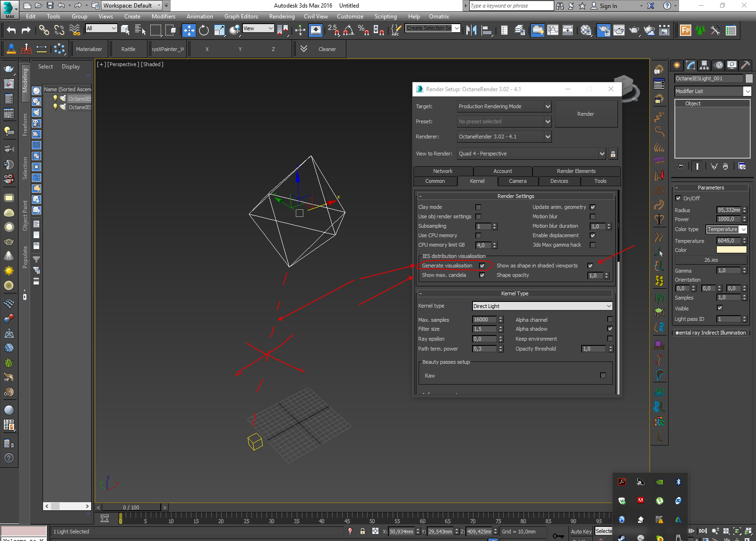This screenshot has width=756, height=541.
Task: Activate the Select and Move tool
Action: tap(189, 30)
